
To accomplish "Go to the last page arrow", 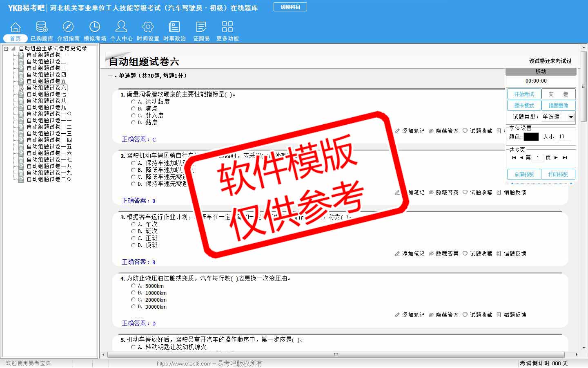I will [x=565, y=157].
